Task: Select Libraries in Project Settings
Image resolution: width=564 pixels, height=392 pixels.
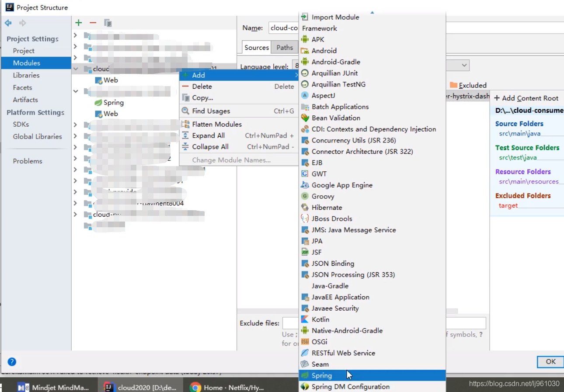Action: 26,75
